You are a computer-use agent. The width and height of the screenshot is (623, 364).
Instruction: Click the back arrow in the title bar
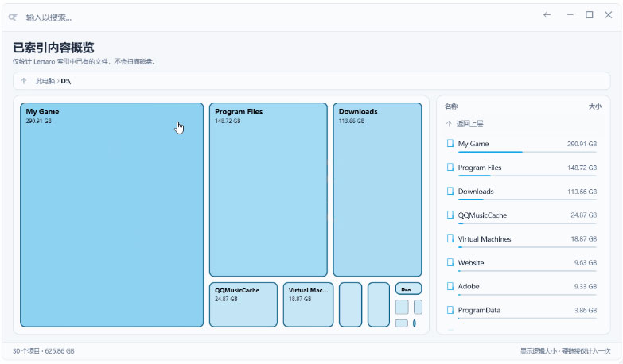tap(547, 15)
